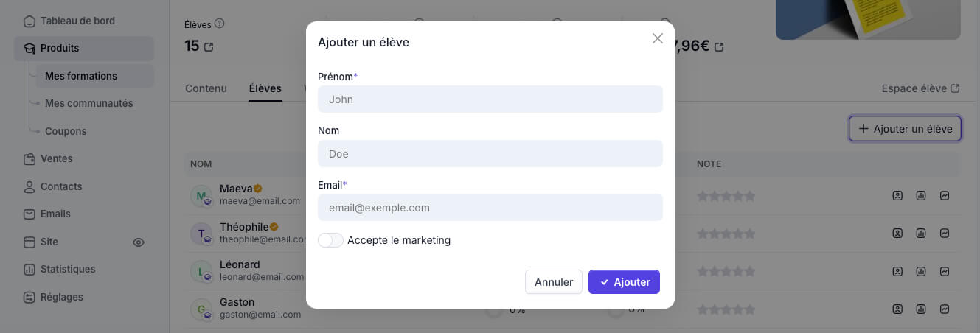Click the eye icon next to Site
980x333 pixels.
pyautogui.click(x=138, y=242)
